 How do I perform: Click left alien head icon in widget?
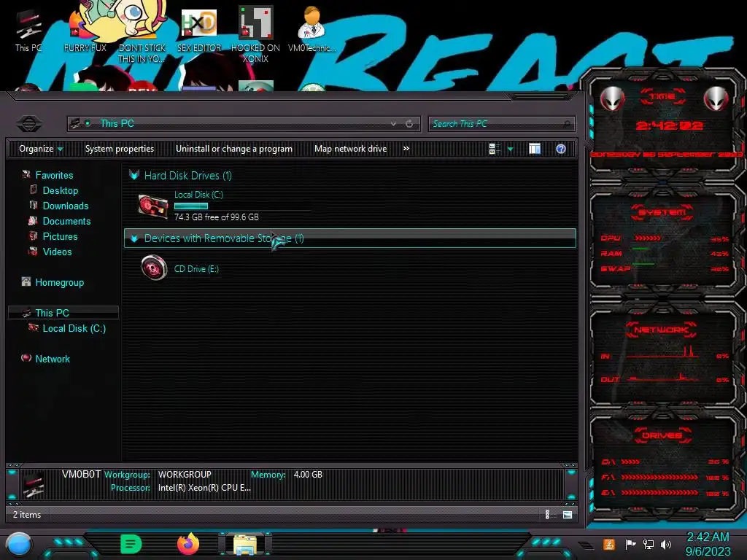pos(612,98)
